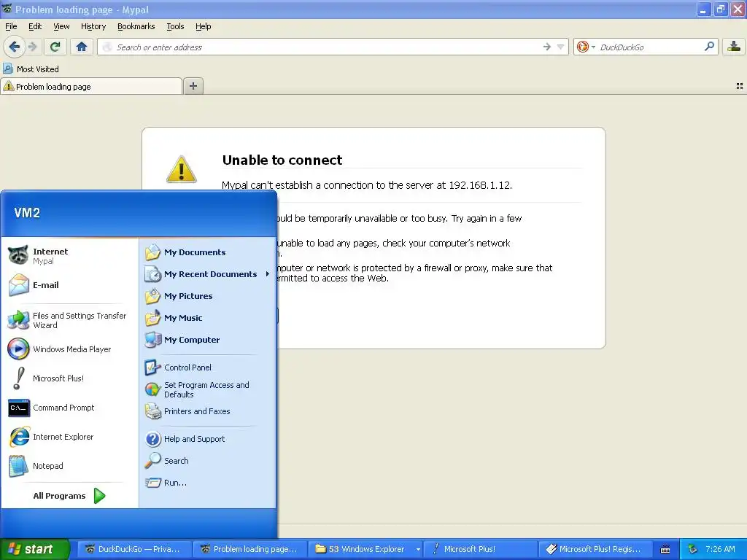Open the 53 Windows Explorer taskbar group

tap(365, 549)
